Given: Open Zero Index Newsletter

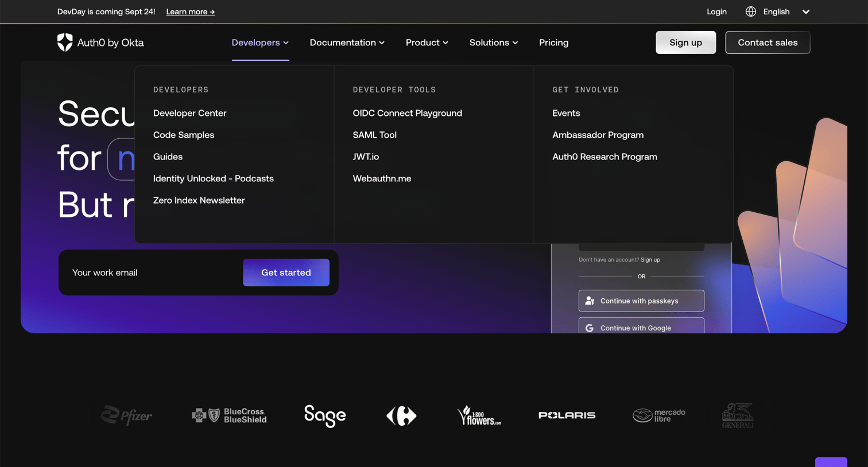Looking at the screenshot, I should (x=199, y=200).
